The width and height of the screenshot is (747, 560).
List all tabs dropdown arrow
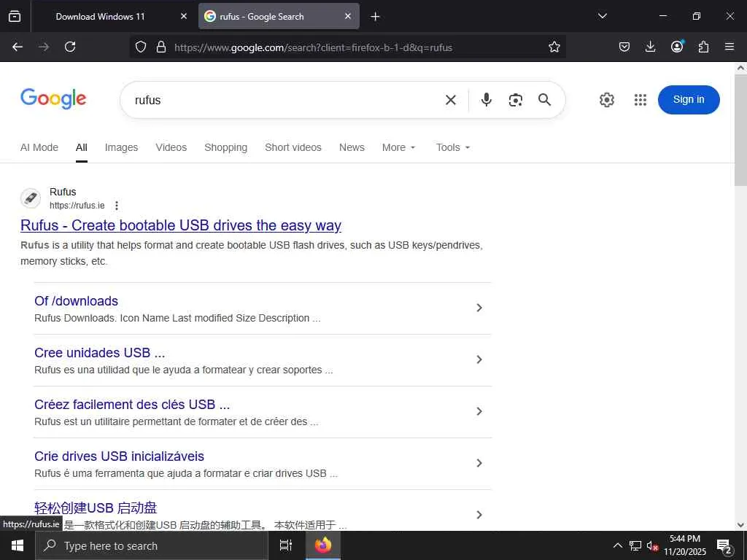tap(602, 16)
